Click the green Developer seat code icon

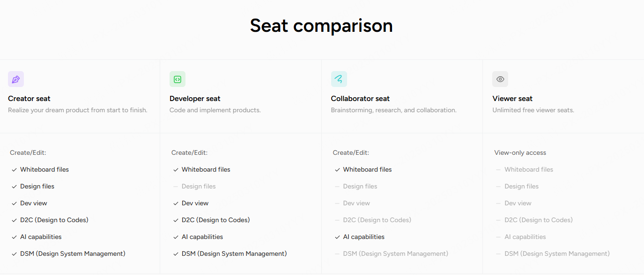pyautogui.click(x=178, y=79)
